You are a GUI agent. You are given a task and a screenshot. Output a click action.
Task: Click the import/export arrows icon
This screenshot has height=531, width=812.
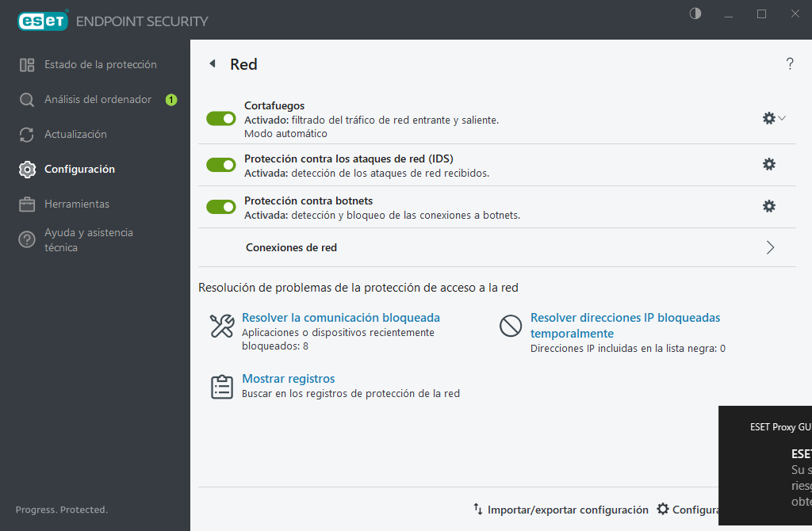(478, 509)
